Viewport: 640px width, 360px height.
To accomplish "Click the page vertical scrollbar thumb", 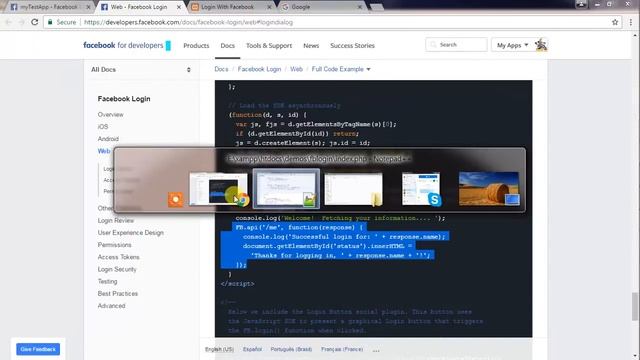I will pos(635,307).
